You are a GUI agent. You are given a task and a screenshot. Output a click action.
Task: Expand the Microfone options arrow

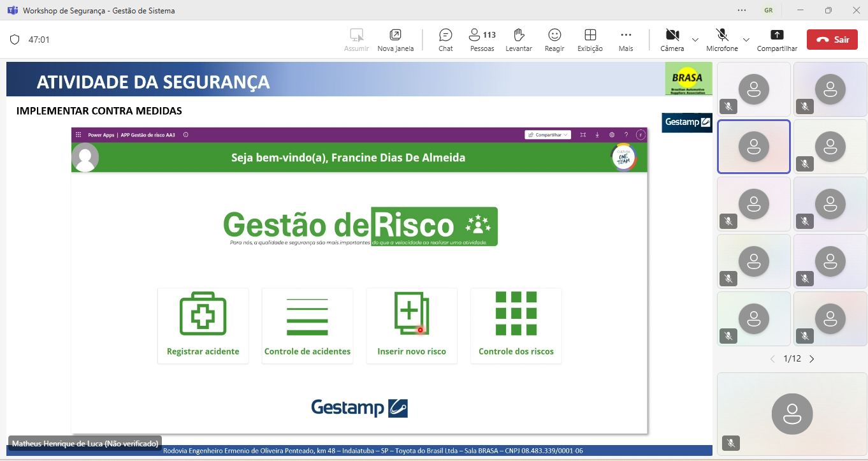tap(746, 40)
